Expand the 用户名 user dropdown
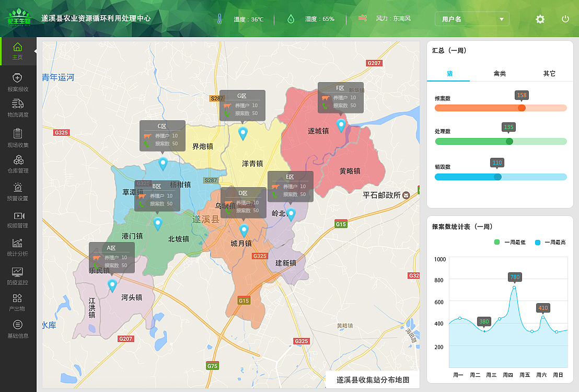Screen dimensions: 579x392 472,19
